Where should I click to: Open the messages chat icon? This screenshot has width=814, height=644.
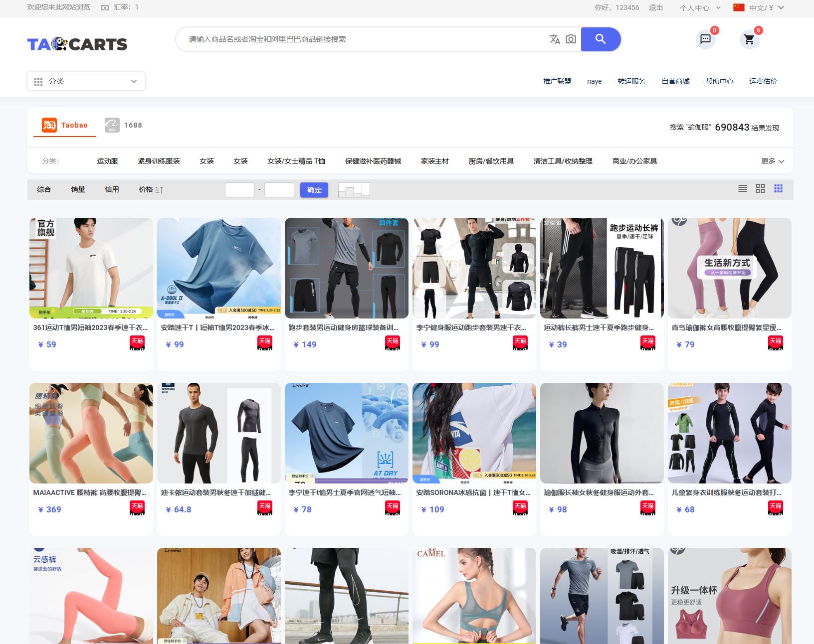pyautogui.click(x=705, y=39)
